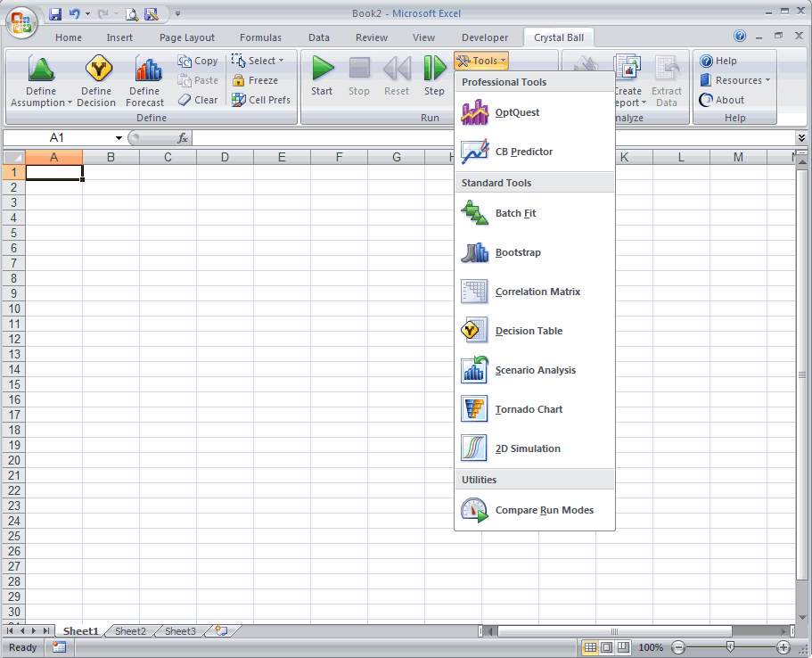Click the Define Assumption icon
This screenshot has height=658, width=812.
(41, 70)
